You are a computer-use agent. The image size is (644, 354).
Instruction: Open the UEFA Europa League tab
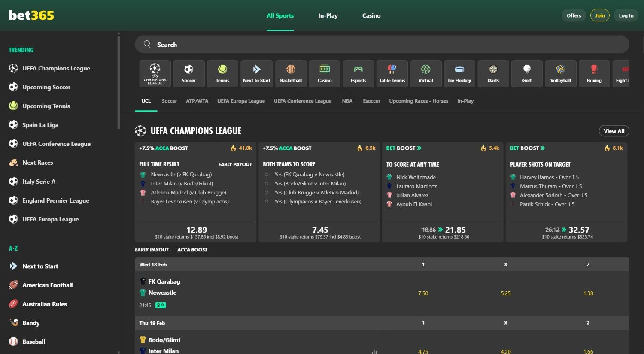click(x=241, y=101)
